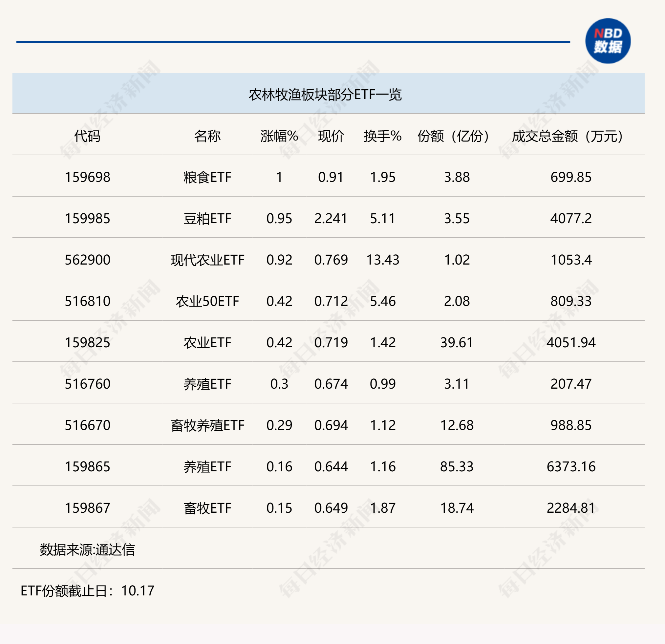
Task: Click the 名称 column header
Action: (207, 136)
